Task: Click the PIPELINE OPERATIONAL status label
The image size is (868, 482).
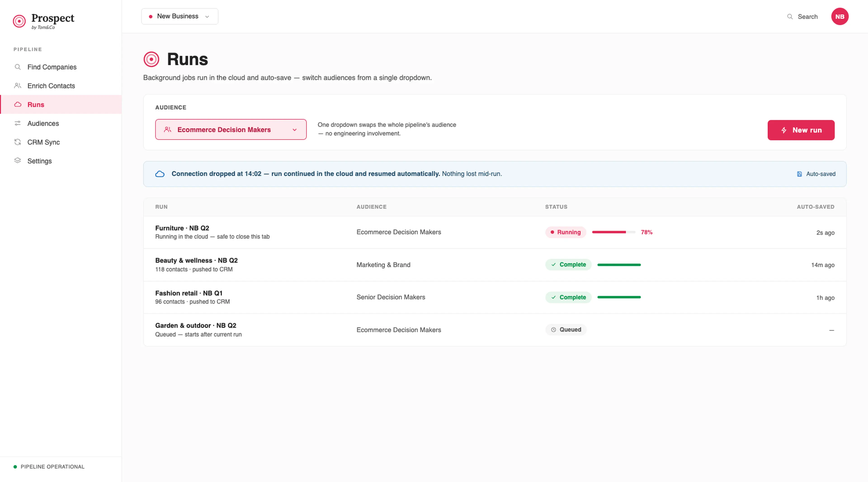Action: (x=53, y=467)
